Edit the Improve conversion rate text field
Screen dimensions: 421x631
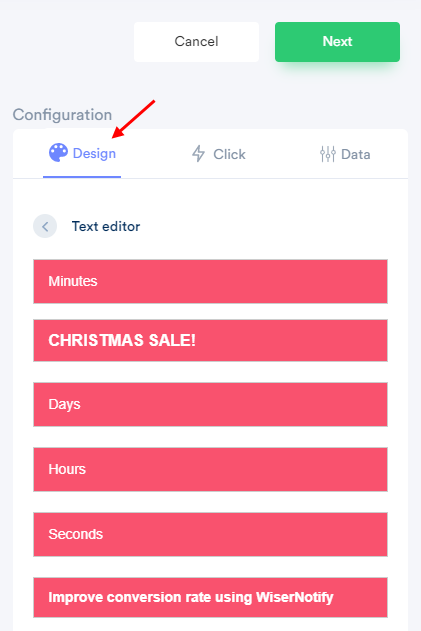(210, 598)
